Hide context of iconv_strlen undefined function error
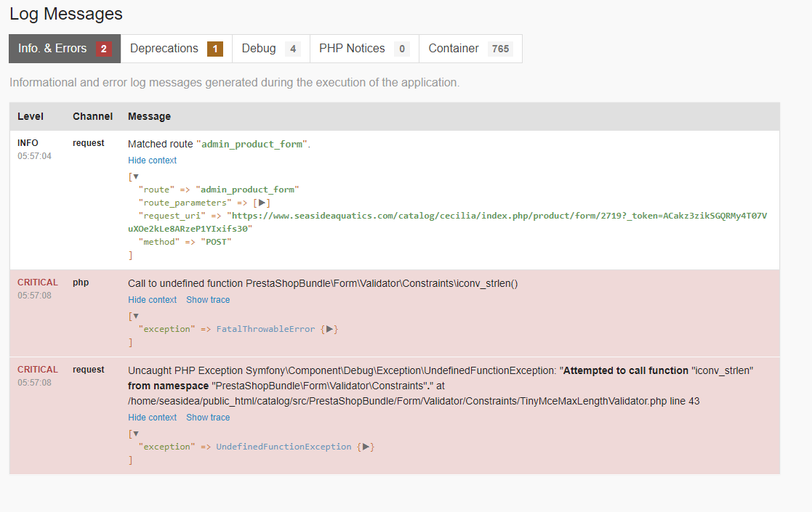 click(x=152, y=300)
